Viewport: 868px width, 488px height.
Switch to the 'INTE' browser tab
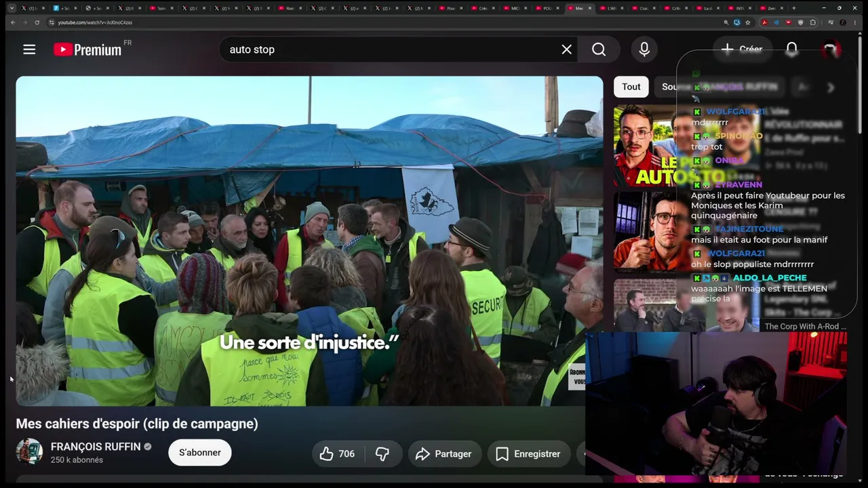tap(739, 8)
